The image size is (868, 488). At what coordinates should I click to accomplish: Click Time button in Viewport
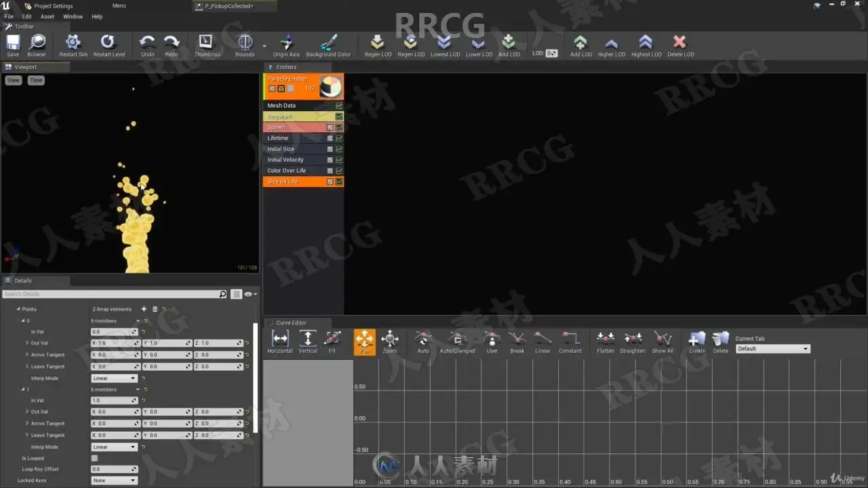[36, 80]
